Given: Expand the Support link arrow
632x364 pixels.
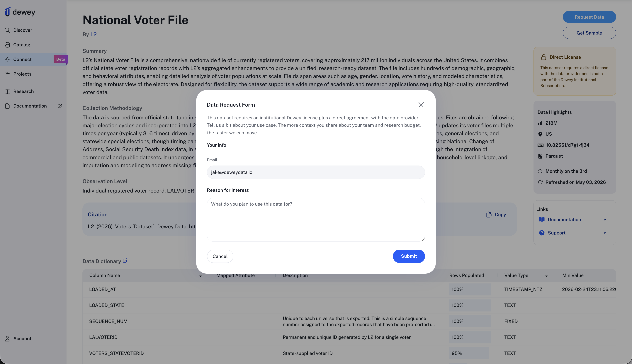Looking at the screenshot, I should 605,233.
